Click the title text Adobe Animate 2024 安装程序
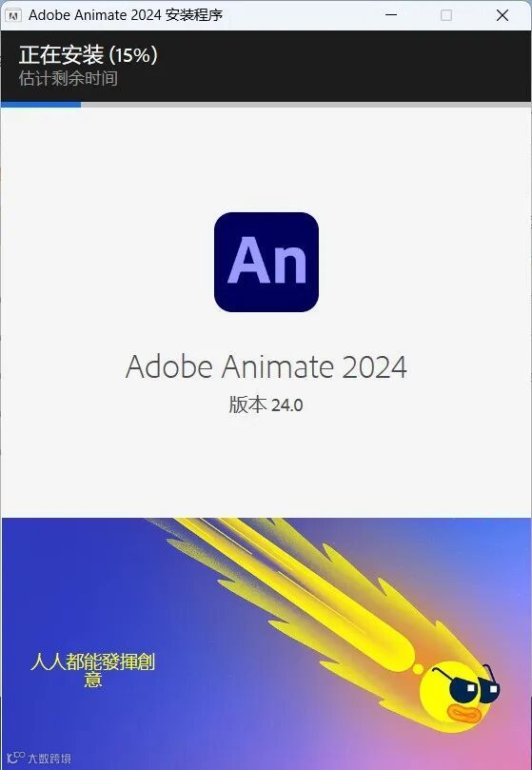The width and height of the screenshot is (532, 770). pyautogui.click(x=126, y=15)
